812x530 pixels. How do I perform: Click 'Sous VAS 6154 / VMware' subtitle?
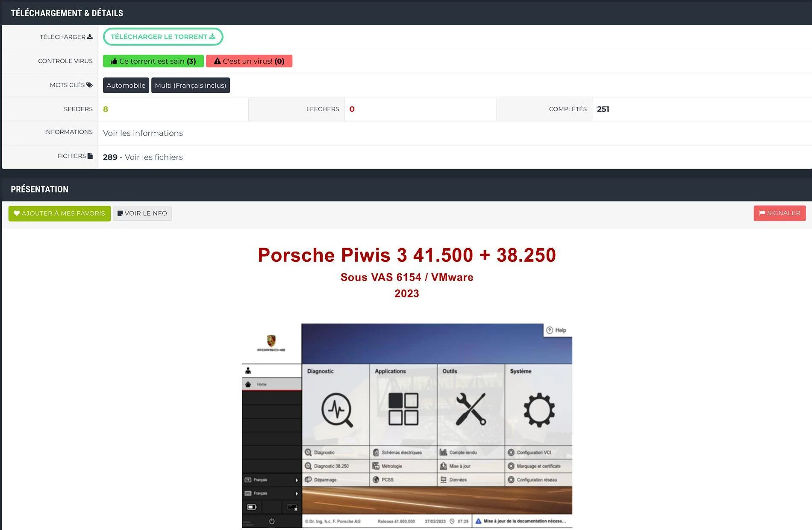tap(407, 277)
